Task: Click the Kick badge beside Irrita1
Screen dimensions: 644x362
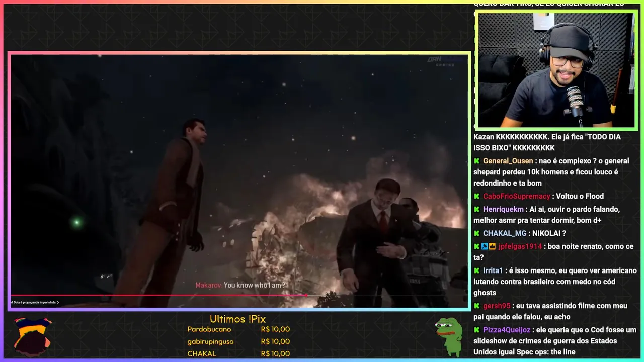Action: [476, 271]
